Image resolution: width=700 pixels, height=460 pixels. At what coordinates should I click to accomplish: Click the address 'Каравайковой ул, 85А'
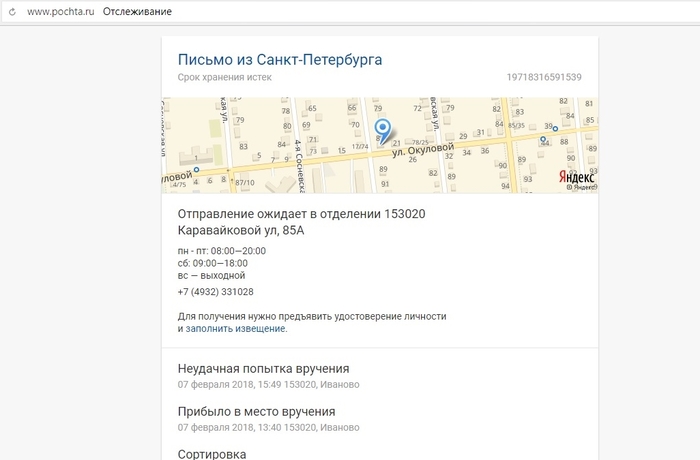click(x=240, y=231)
